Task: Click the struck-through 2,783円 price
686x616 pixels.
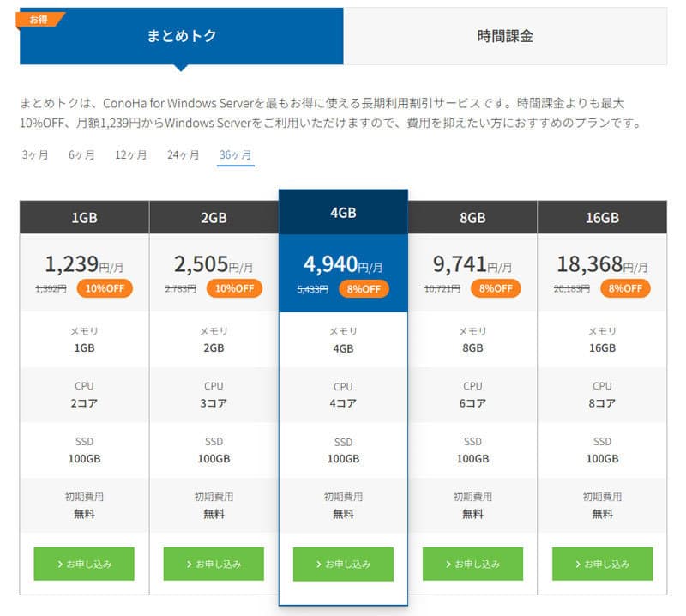Action: coord(180,289)
